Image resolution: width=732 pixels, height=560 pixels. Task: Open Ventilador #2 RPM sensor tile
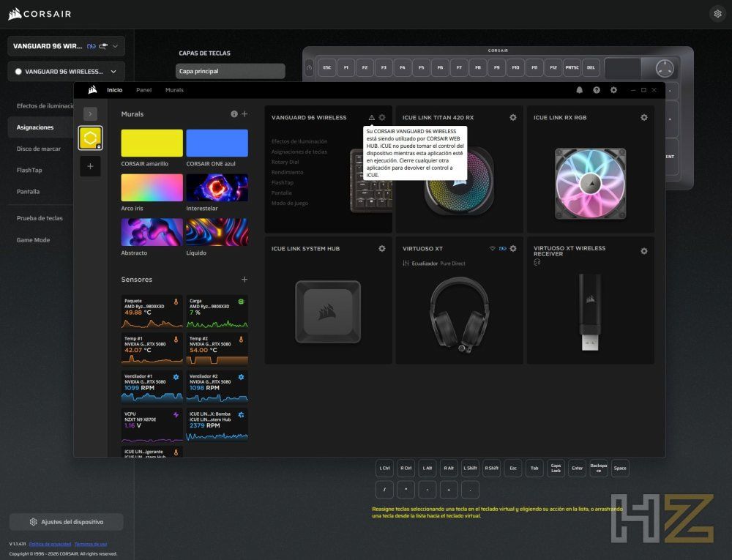217,387
